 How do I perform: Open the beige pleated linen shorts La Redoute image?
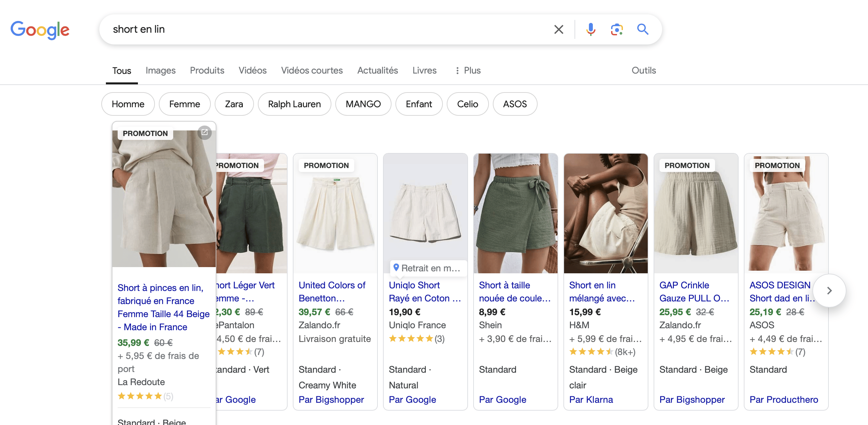[x=164, y=199]
